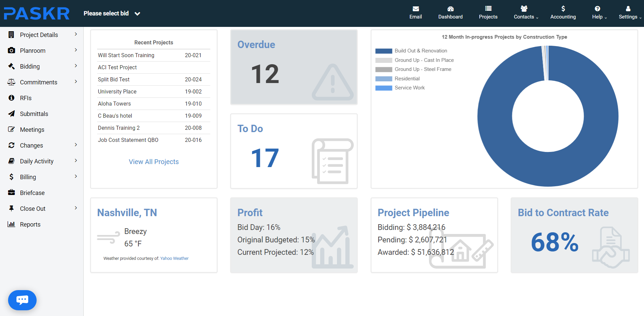Click the RFIs info icon
The height and width of the screenshot is (316, 644).
pos(11,98)
